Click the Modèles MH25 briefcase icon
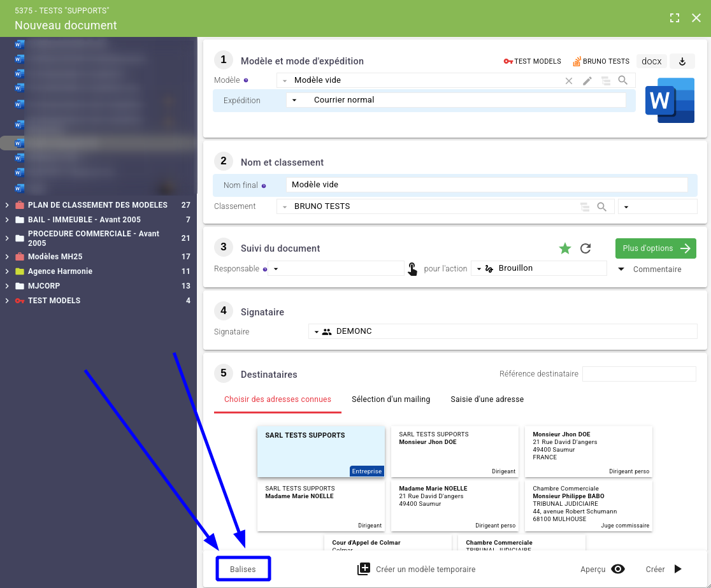Screen dimensions: 711x588 (x=20, y=257)
